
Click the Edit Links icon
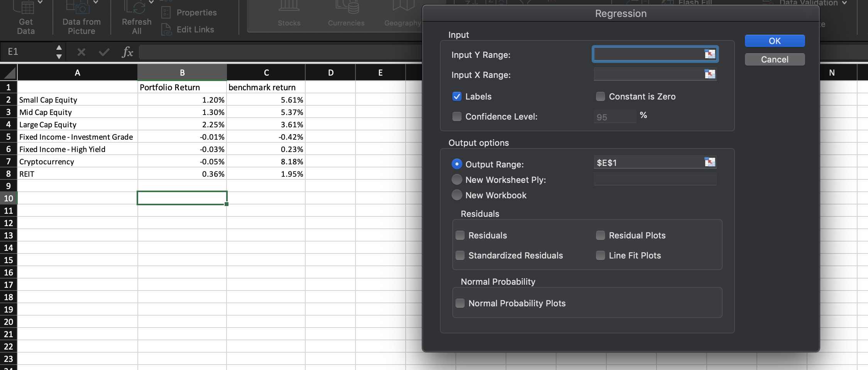[189, 29]
